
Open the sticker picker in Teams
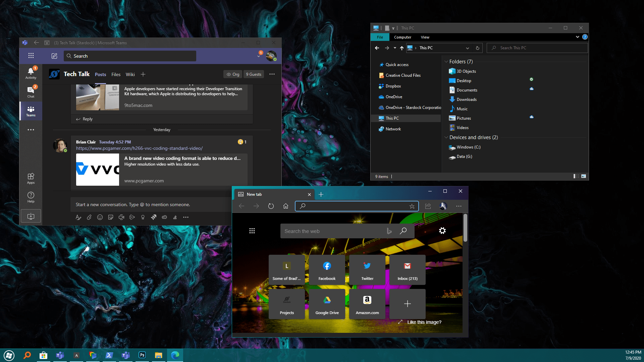[110, 217]
